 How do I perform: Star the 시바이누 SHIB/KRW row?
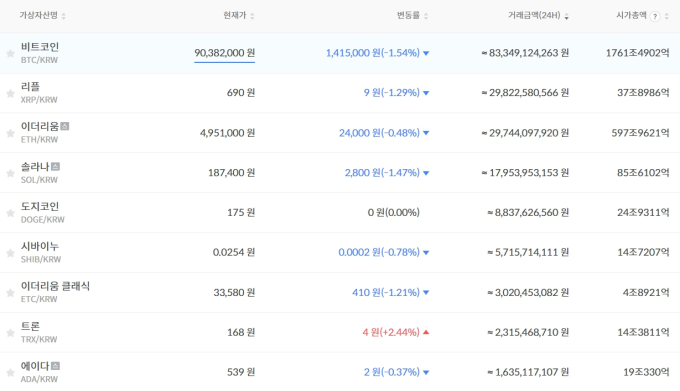tap(10, 253)
